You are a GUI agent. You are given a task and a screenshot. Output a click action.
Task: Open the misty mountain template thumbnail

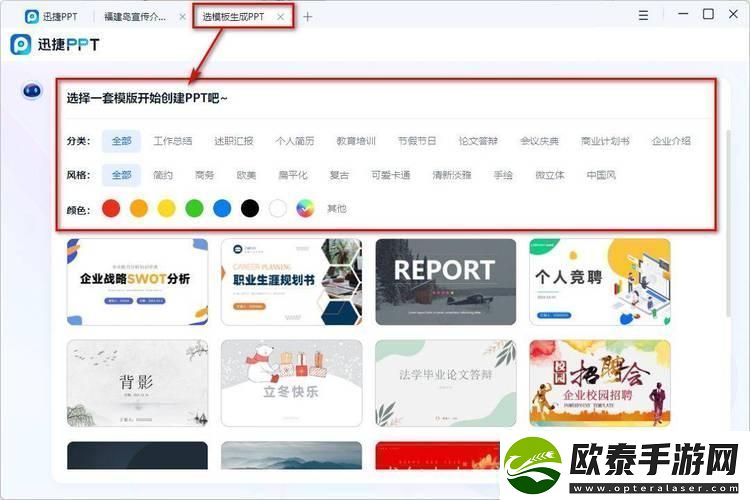pyautogui.click(x=291, y=455)
